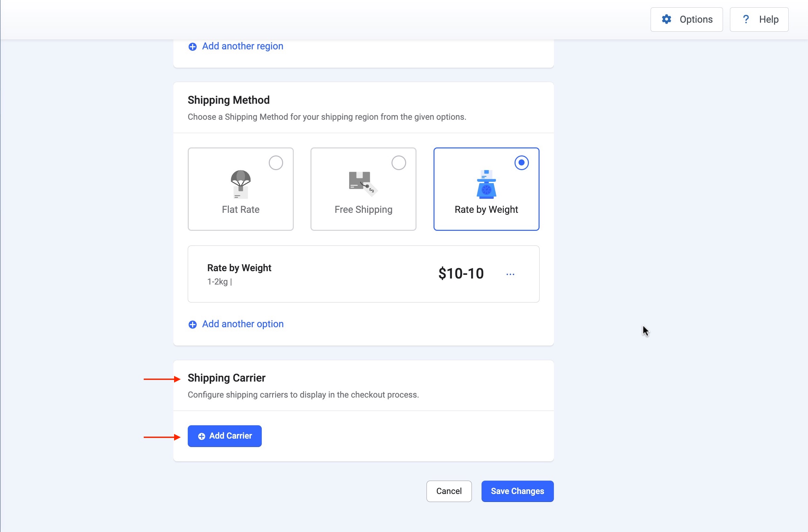Open the Options menu button
The height and width of the screenshot is (532, 808).
pos(687,19)
